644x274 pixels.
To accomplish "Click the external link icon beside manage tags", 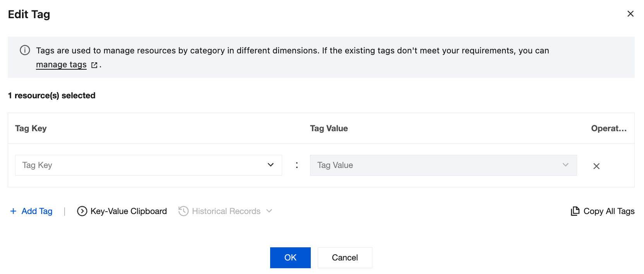I will (x=94, y=65).
